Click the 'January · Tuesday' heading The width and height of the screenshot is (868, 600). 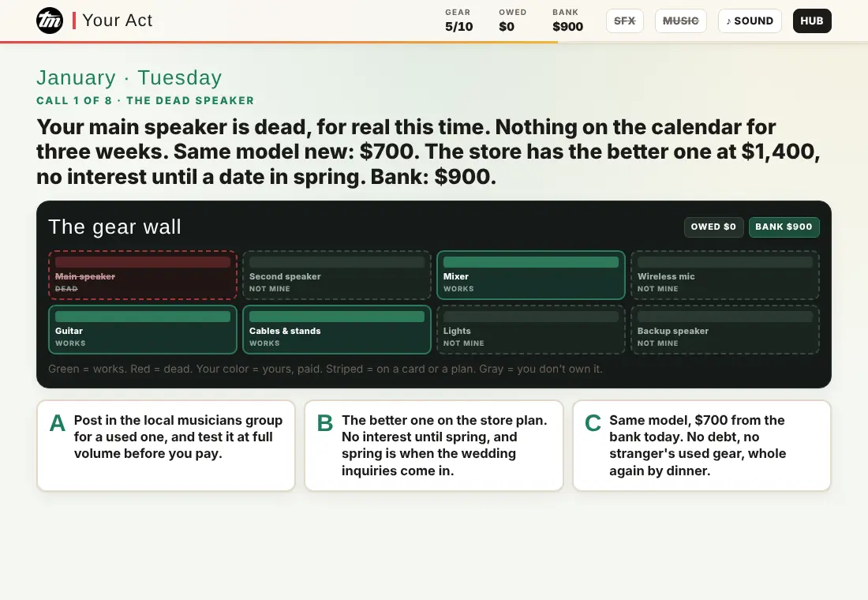[129, 77]
